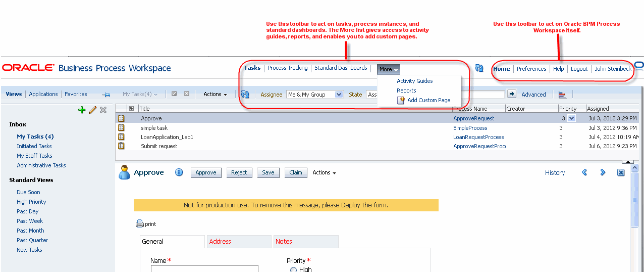Click the task icon for Submit request row
Image resolution: width=644 pixels, height=272 pixels.
[x=121, y=146]
